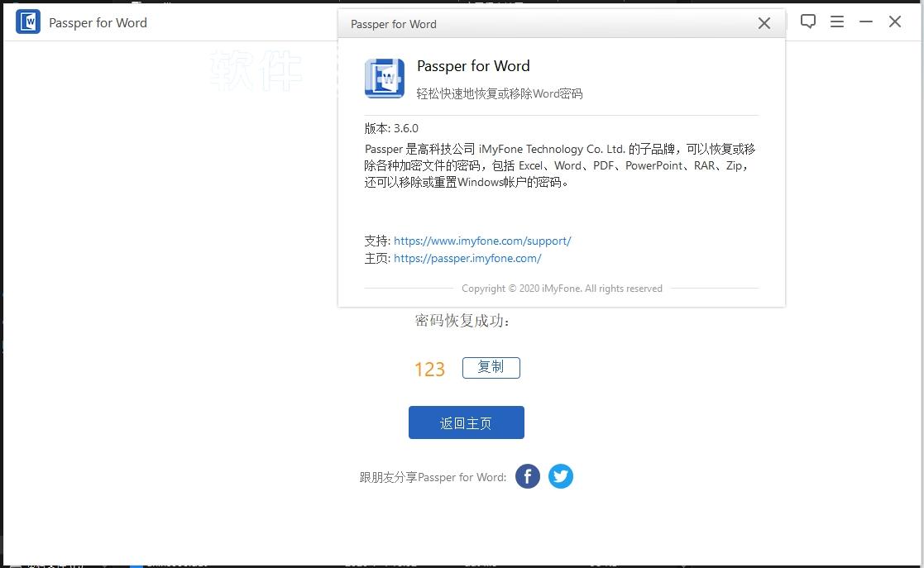Click the copyright 2020 iMyFone notice
This screenshot has height=568, width=924.
point(562,289)
